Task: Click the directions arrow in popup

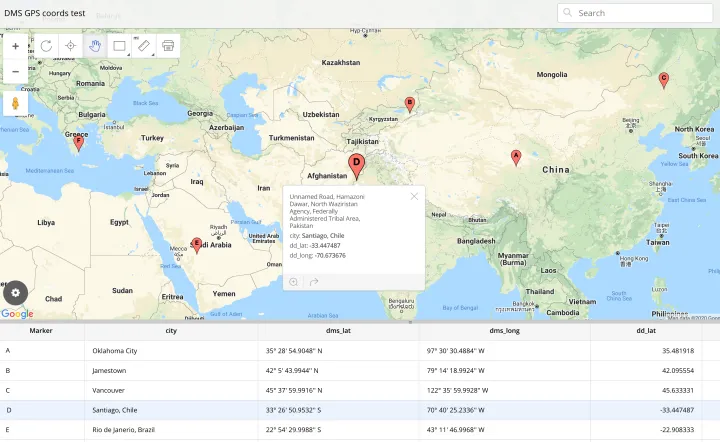Action: pyautogui.click(x=314, y=282)
